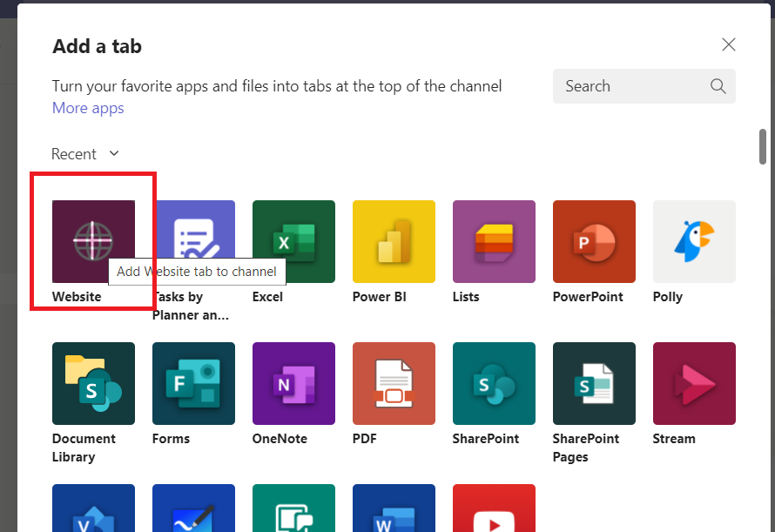Choose the PowerPoint app
Image resolution: width=775 pixels, height=532 pixels.
594,241
